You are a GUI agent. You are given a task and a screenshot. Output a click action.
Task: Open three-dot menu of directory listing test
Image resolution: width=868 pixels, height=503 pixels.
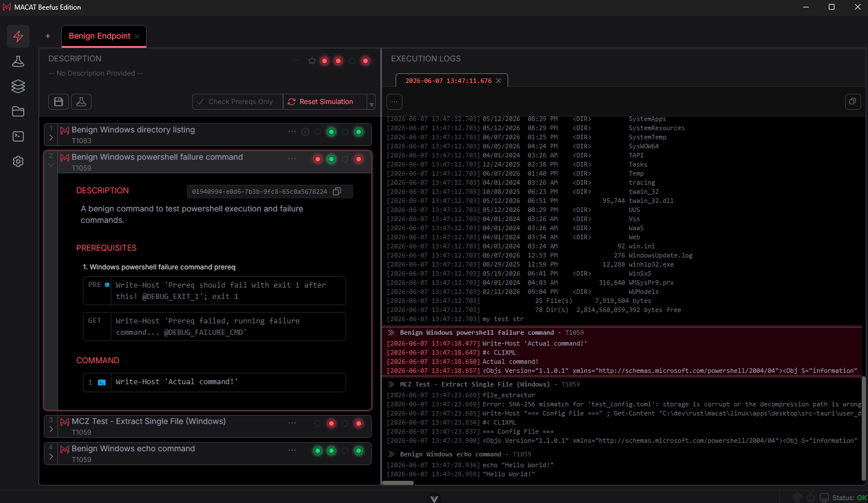click(x=292, y=131)
